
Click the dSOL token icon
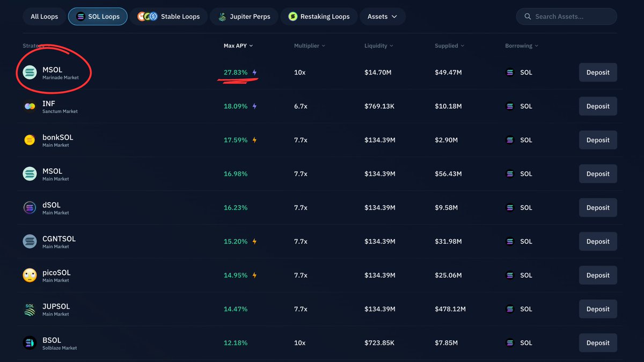pyautogui.click(x=30, y=208)
